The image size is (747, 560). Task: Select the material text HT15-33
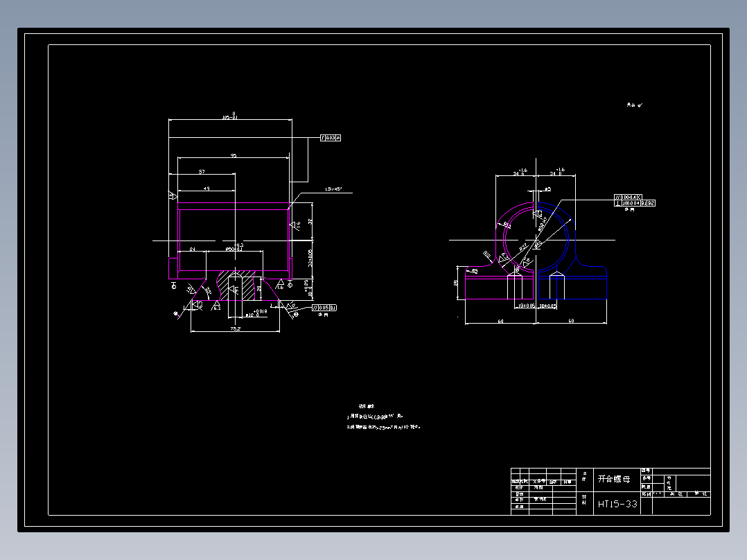617,504
